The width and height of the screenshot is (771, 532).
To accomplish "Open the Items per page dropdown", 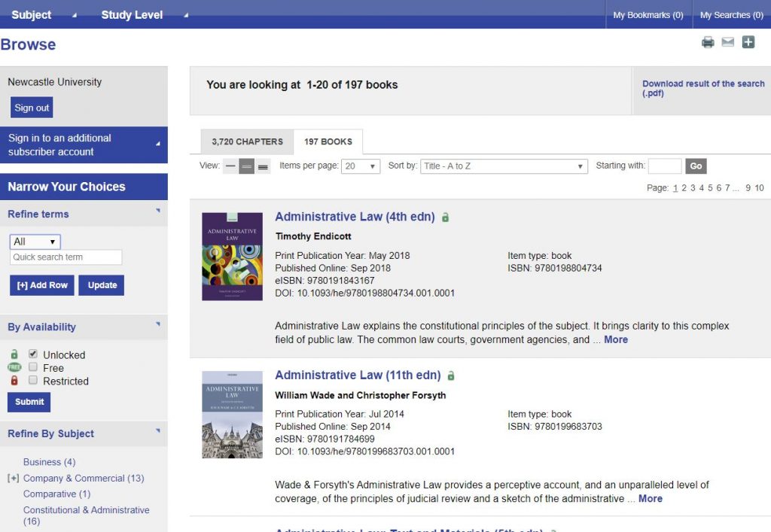I will pyautogui.click(x=361, y=166).
